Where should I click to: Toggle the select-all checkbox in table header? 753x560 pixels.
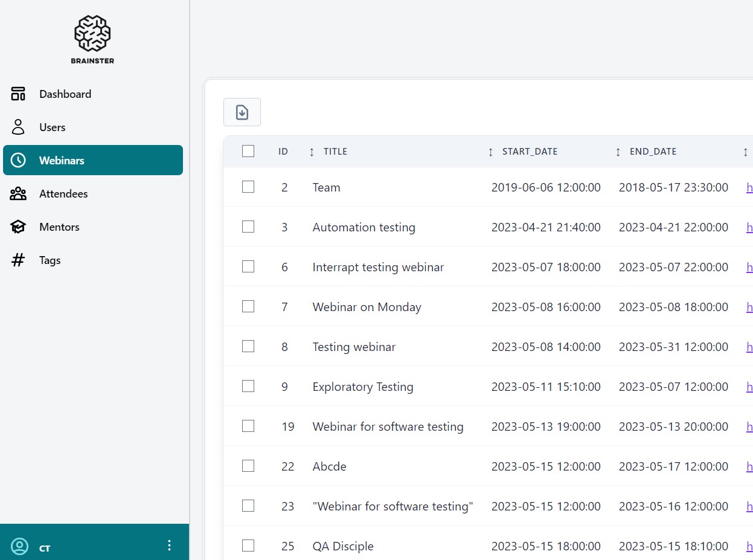(x=248, y=151)
